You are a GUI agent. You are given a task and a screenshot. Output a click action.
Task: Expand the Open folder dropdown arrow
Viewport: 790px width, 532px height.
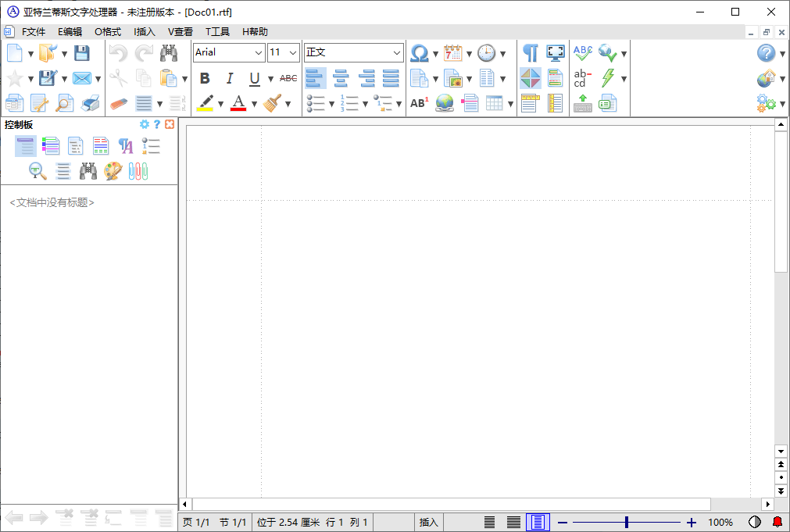pyautogui.click(x=65, y=54)
